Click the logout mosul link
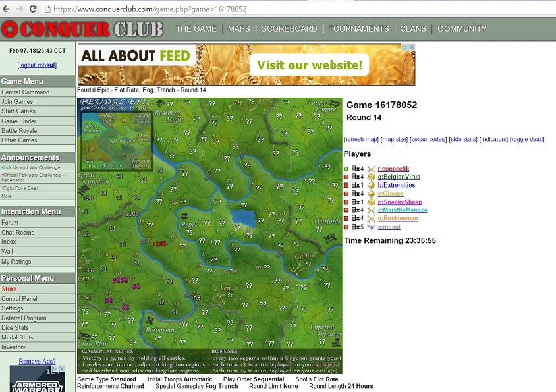Screen dimensions: 556x392 [38, 65]
